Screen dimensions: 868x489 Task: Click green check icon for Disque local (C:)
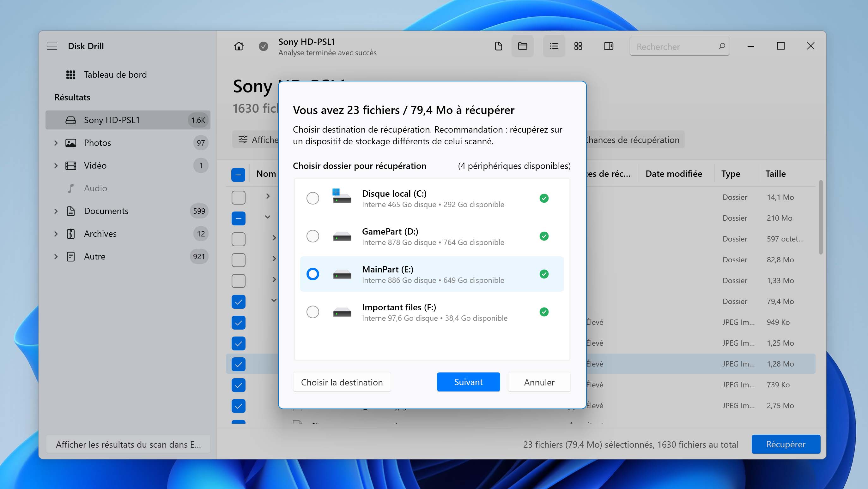tap(544, 198)
